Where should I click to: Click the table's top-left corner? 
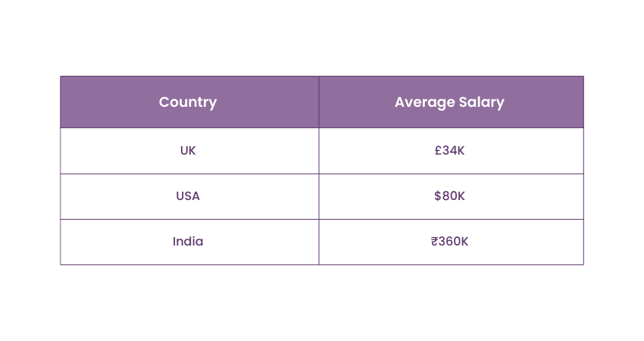coord(61,77)
